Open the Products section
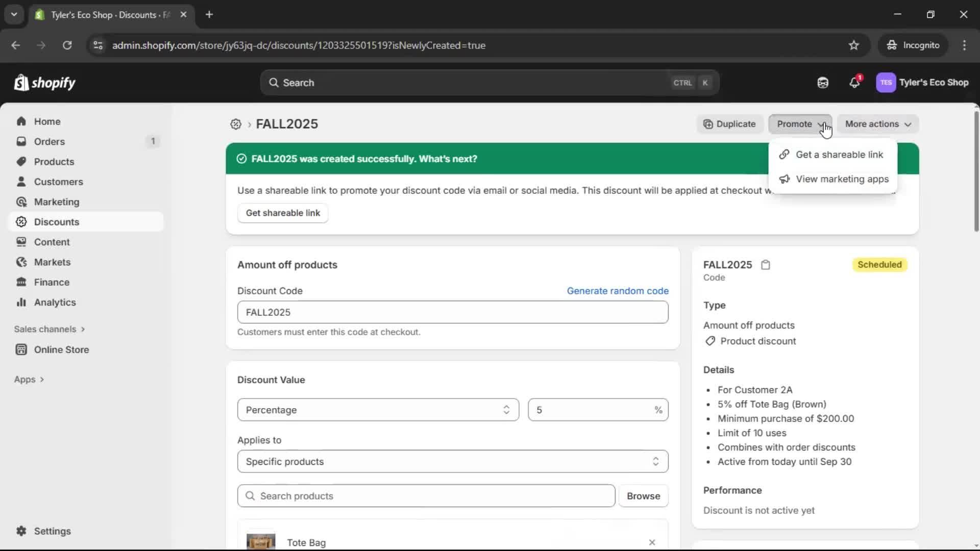980x551 pixels. (53, 161)
